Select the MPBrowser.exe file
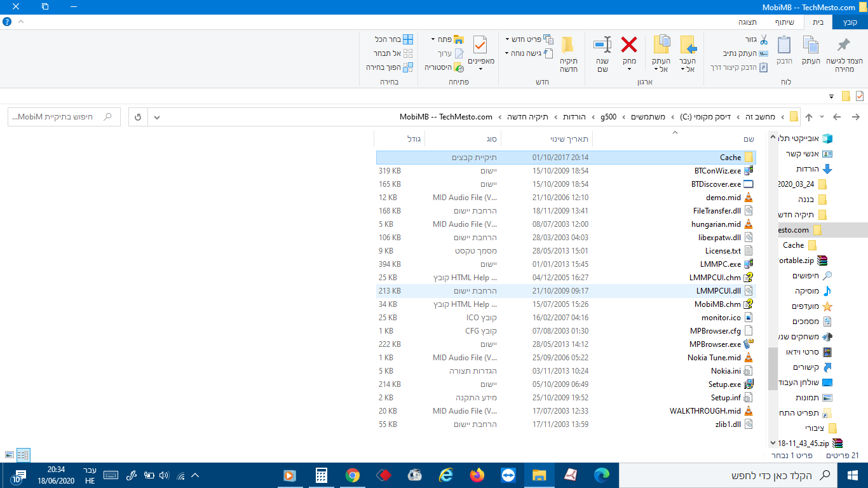 [x=566, y=344]
